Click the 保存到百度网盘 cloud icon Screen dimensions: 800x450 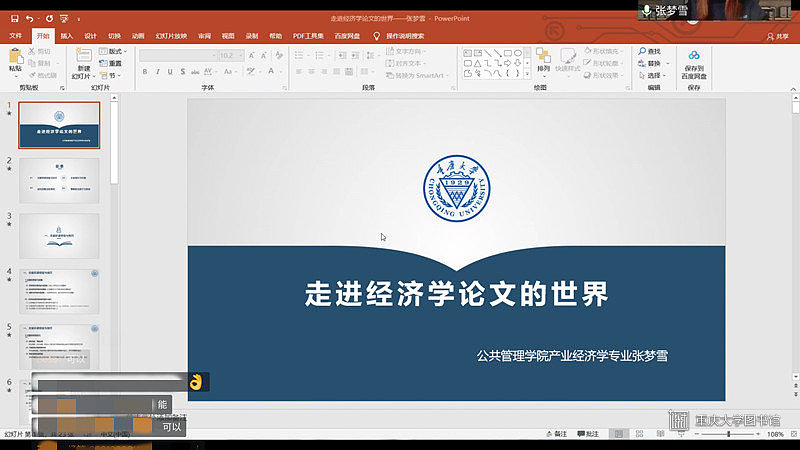694,56
